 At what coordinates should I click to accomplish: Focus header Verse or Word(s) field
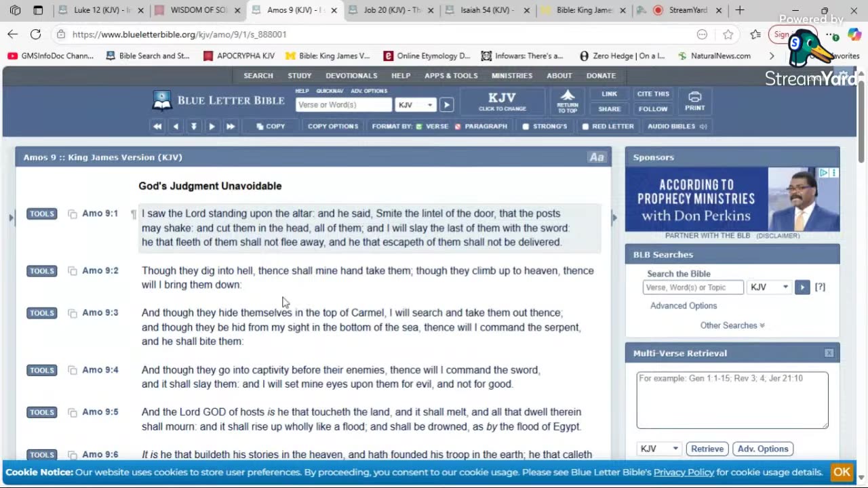pos(344,105)
